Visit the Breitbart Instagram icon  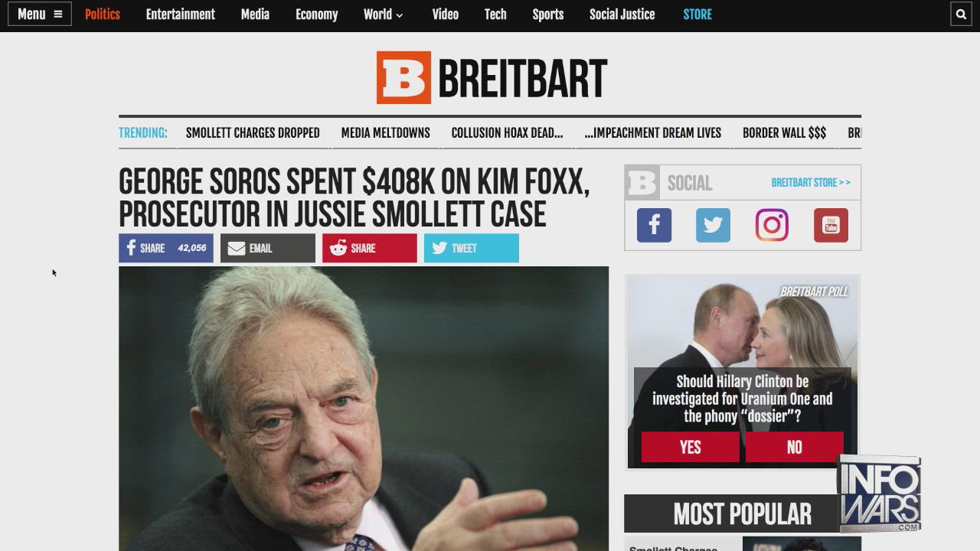coord(772,225)
